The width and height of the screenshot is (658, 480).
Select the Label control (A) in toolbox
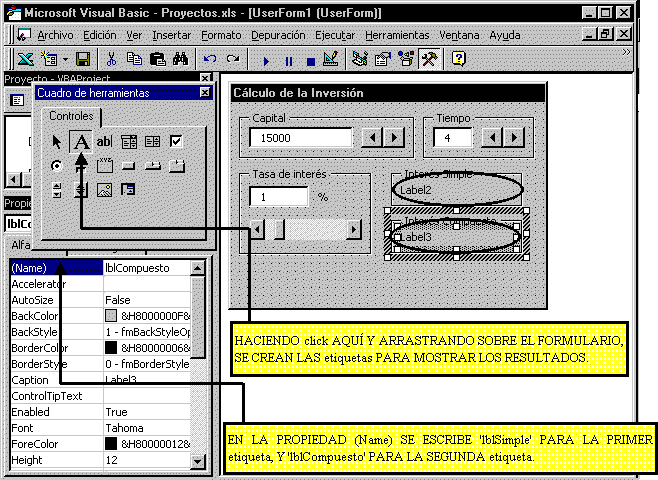point(81,142)
